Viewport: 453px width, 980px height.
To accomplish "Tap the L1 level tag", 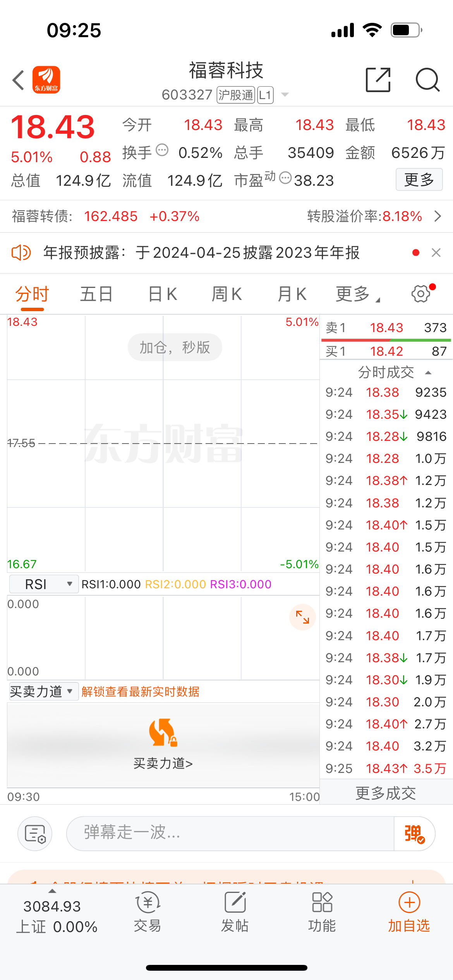I will point(265,95).
